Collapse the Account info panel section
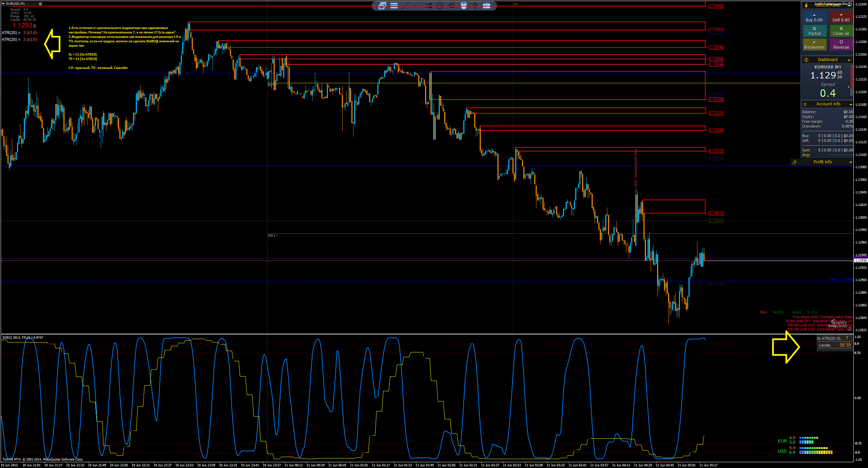This screenshot has width=868, height=468. (850, 104)
